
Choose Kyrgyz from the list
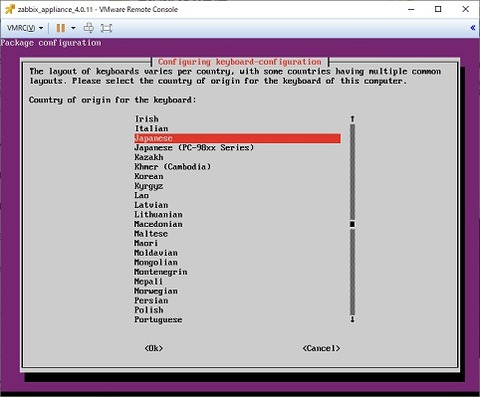149,186
